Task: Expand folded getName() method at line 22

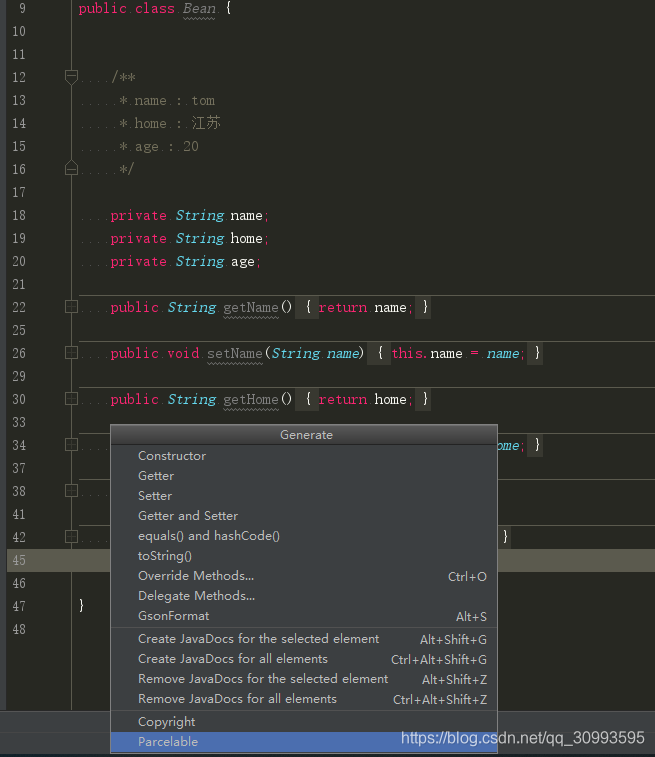Action: pos(71,307)
